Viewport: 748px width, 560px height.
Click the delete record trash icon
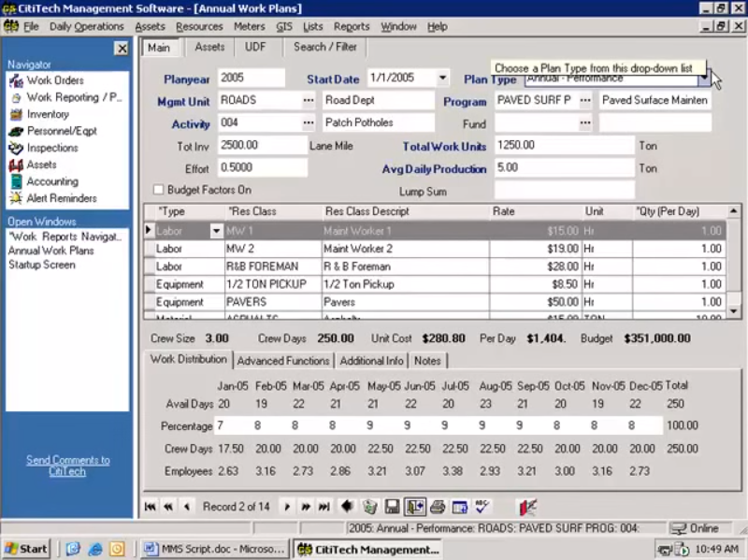coord(369,505)
